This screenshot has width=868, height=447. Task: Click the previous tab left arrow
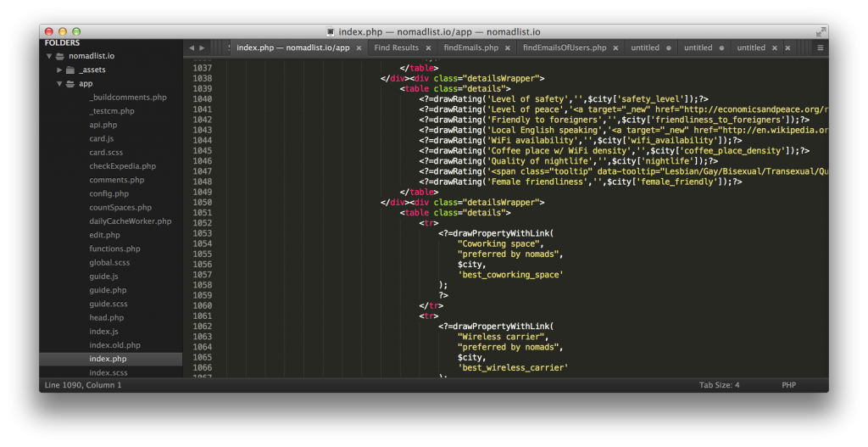(192, 48)
